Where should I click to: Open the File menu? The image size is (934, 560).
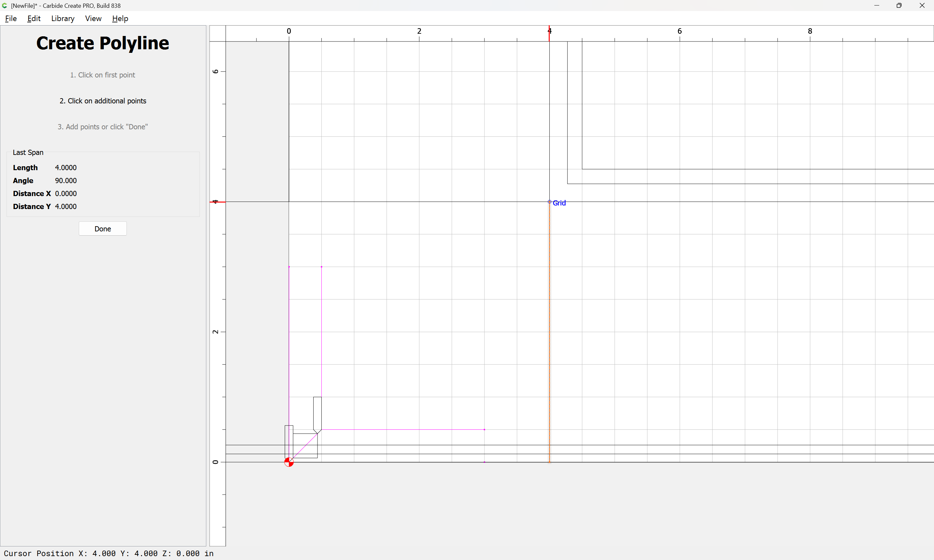pyautogui.click(x=11, y=18)
